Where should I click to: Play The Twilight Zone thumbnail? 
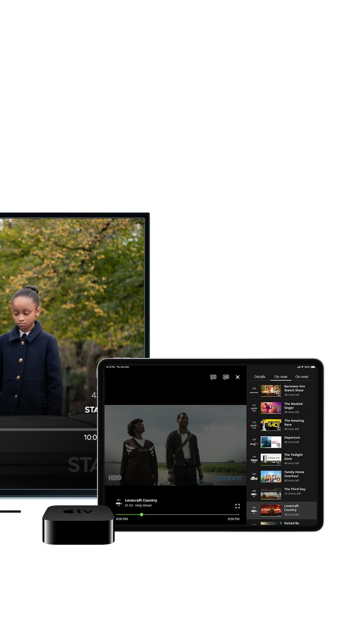(x=271, y=459)
